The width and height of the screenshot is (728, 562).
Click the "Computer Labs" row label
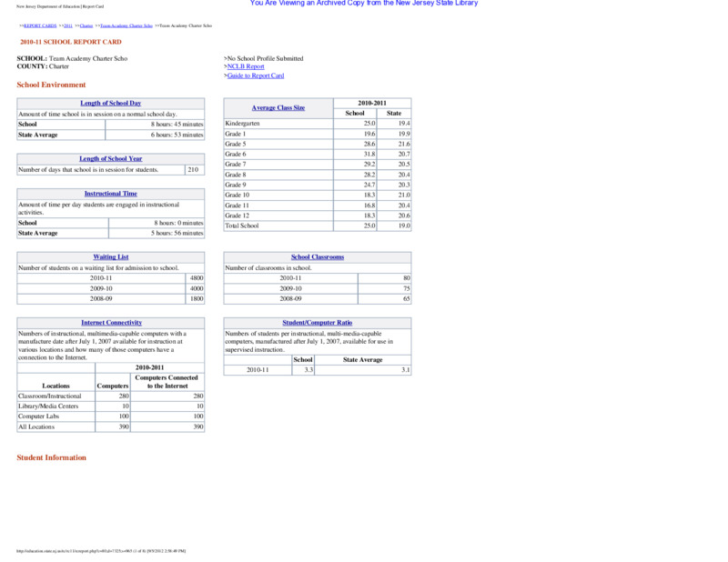tap(38, 416)
